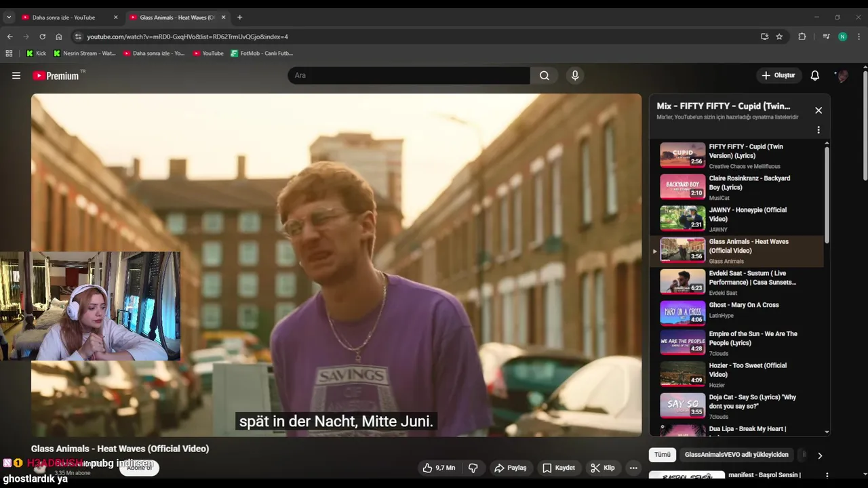Click the Heat Waves video player
The width and height of the screenshot is (868, 488).
pyautogui.click(x=336, y=265)
